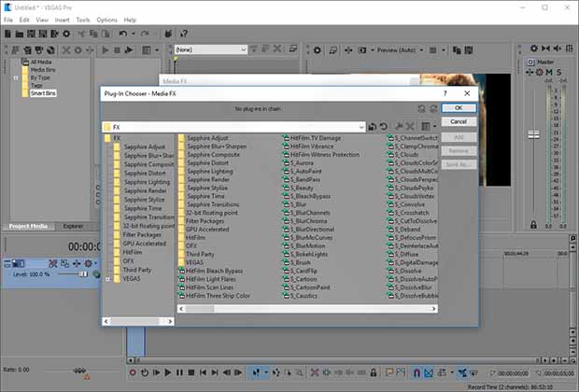
Task: Click Refresh icon in Plug-In Chooser
Action: [x=384, y=127]
